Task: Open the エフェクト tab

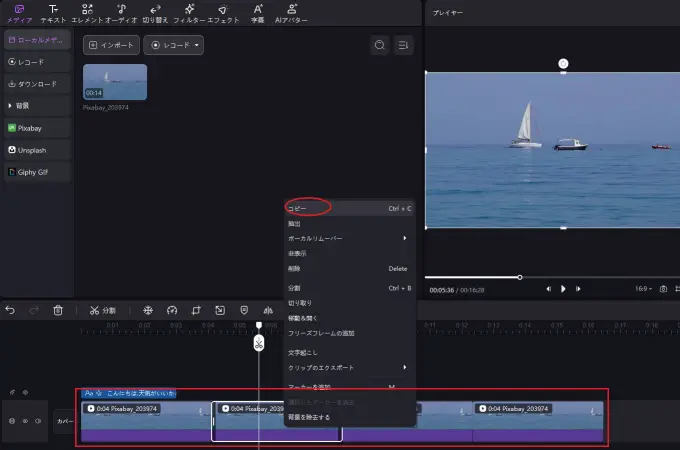Action: [x=223, y=13]
